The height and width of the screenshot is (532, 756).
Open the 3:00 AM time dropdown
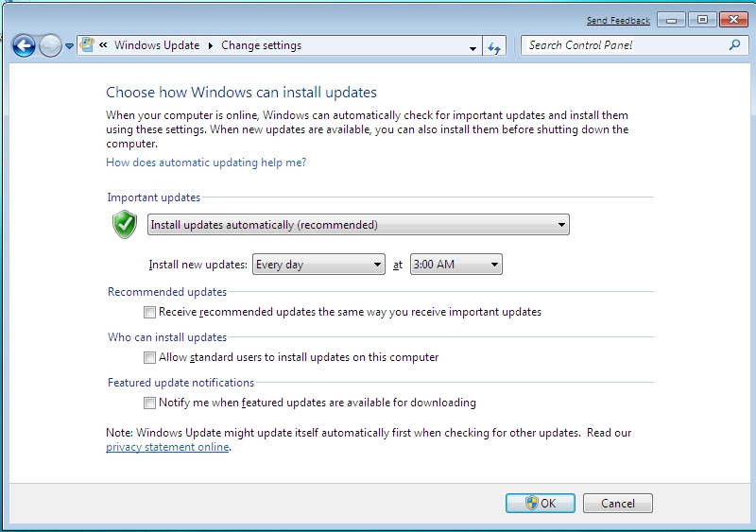(456, 265)
